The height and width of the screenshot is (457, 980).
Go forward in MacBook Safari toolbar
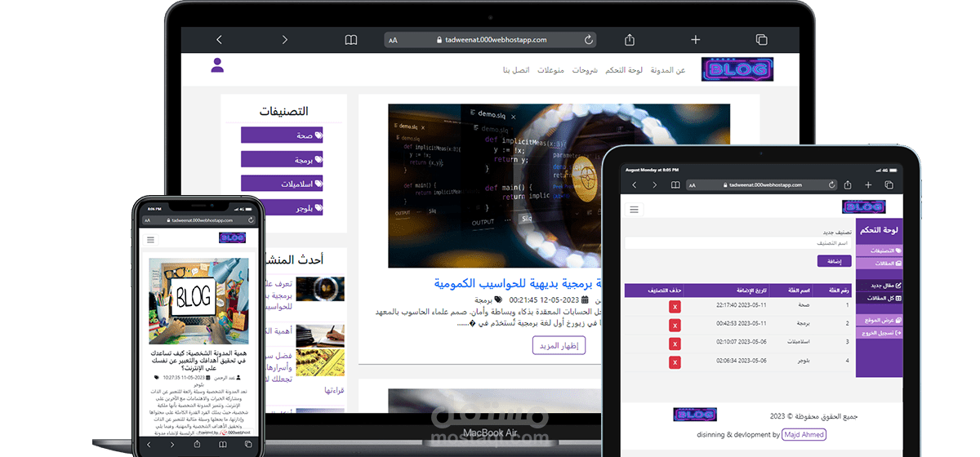tap(284, 39)
